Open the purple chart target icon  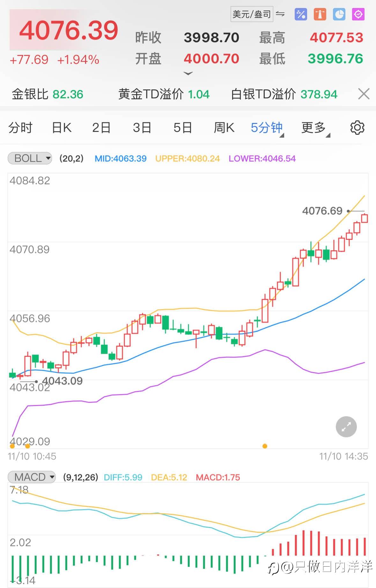pos(358,14)
